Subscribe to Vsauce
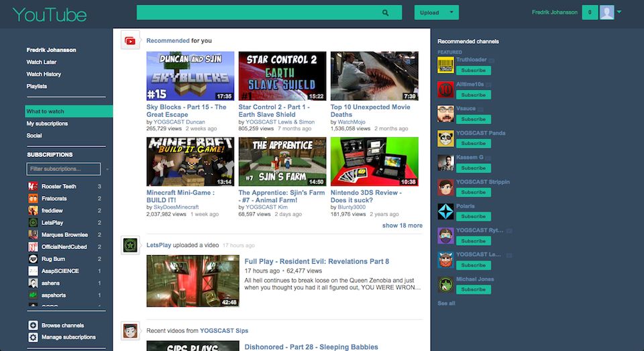 pos(473,119)
